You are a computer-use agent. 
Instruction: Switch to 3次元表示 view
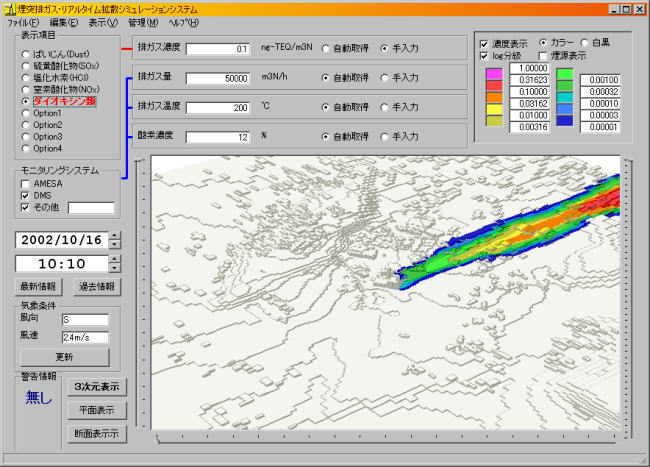click(96, 387)
